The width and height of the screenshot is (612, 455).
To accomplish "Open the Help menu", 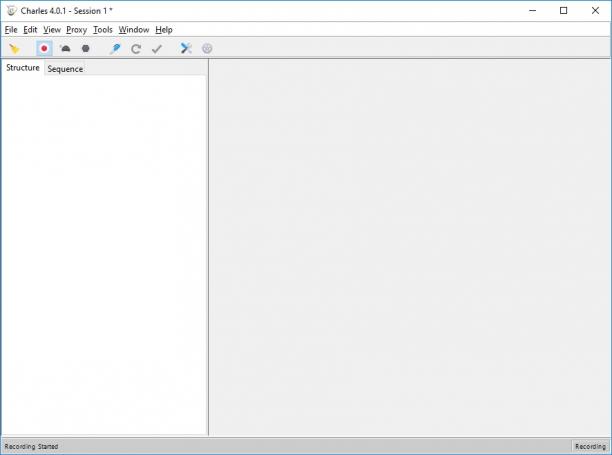I will [x=164, y=30].
